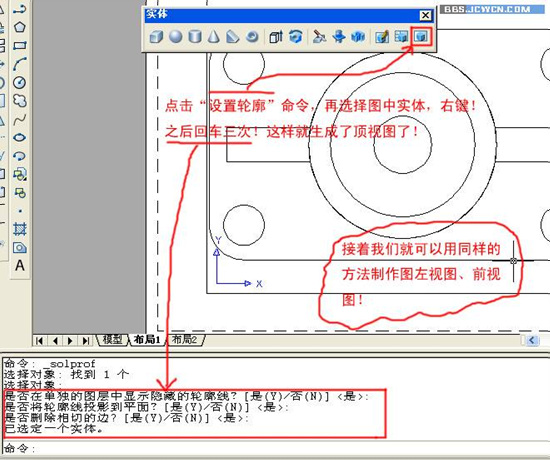Click the Setup Profile (设置轮廓) icon
Image resolution: width=550 pixels, height=460 pixels.
[421, 36]
